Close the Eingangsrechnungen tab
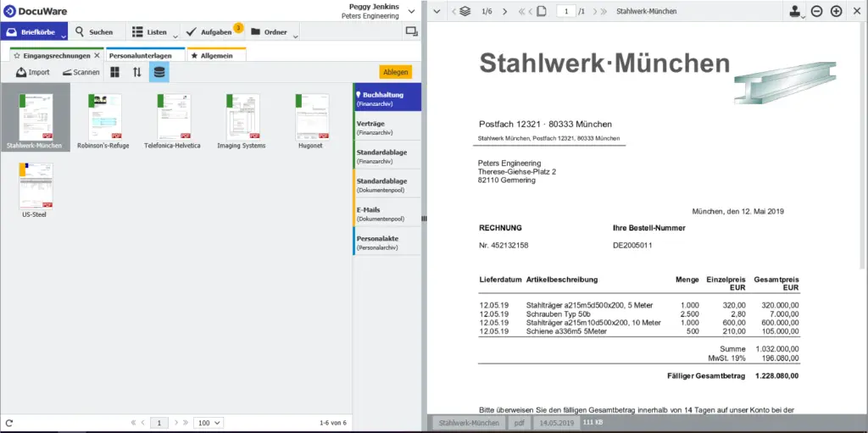 pos(97,55)
